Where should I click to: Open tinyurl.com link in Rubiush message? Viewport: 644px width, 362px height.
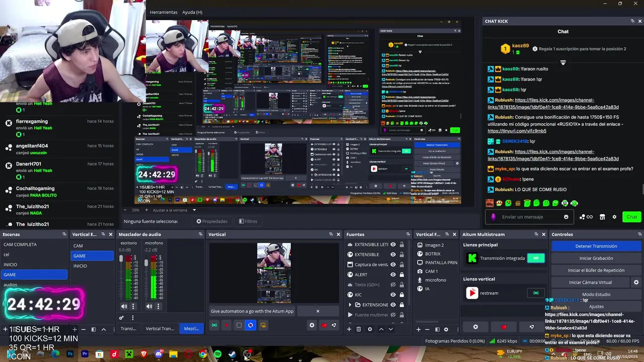click(517, 131)
